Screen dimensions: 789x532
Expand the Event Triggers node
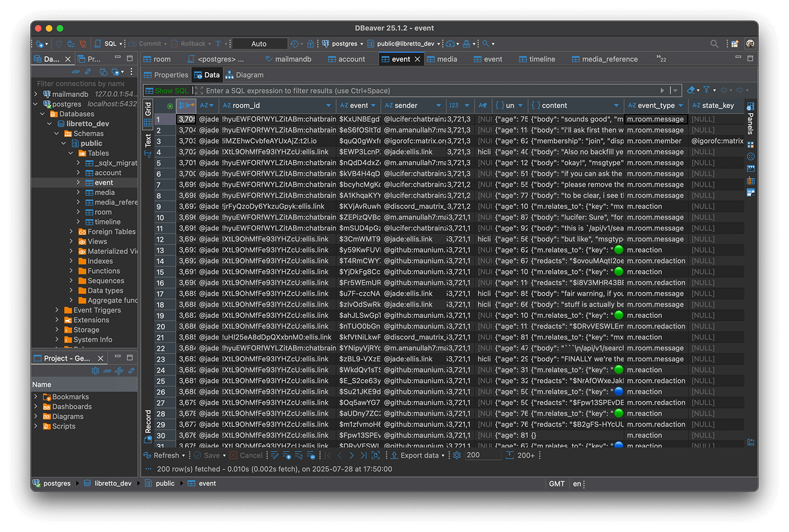[x=57, y=310]
